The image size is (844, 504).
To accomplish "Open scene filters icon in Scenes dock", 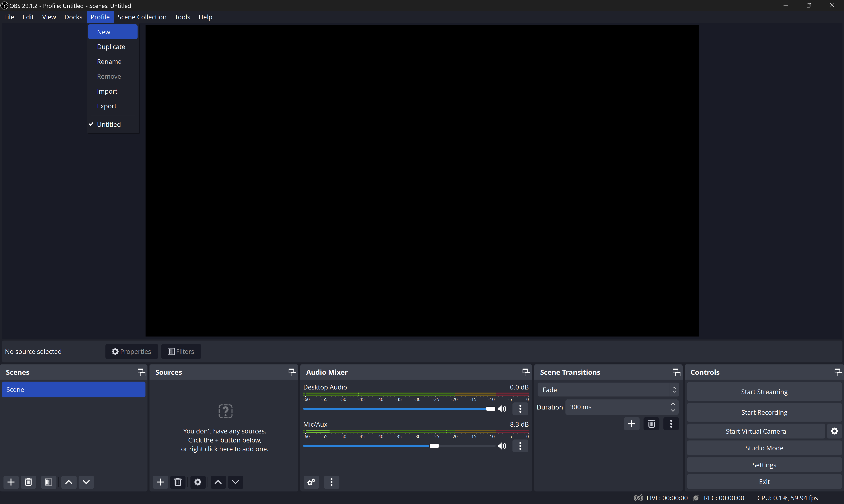I will 49,482.
